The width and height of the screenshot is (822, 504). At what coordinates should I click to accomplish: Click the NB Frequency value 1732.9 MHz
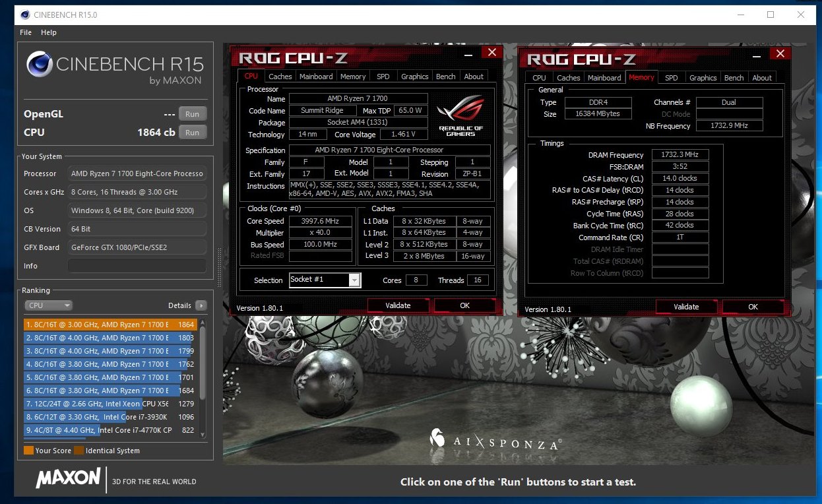(729, 126)
